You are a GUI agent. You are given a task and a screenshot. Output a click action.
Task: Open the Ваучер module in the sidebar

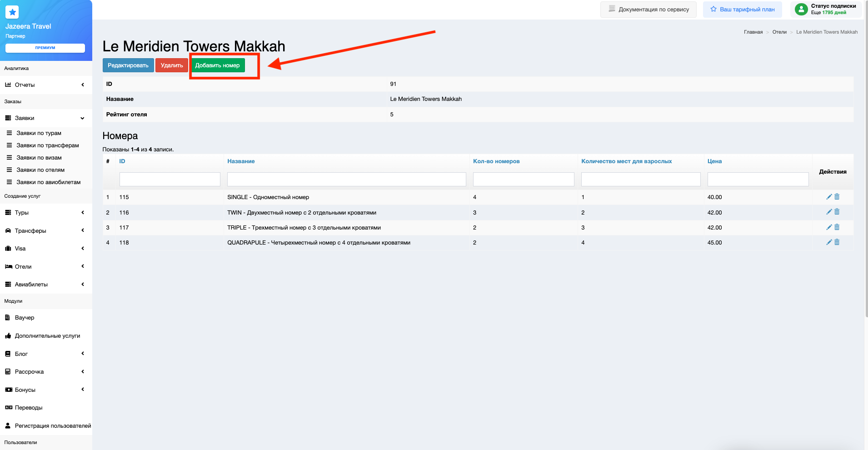[25, 318]
